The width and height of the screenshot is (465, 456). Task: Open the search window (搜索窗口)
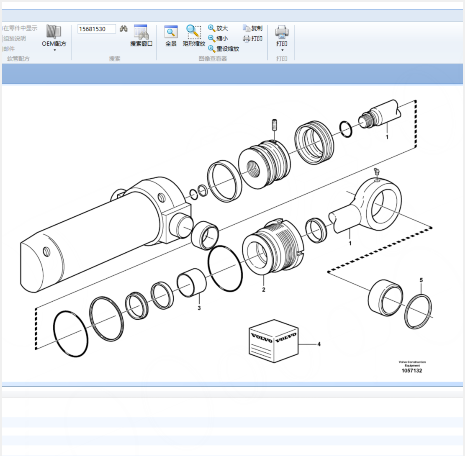141,36
